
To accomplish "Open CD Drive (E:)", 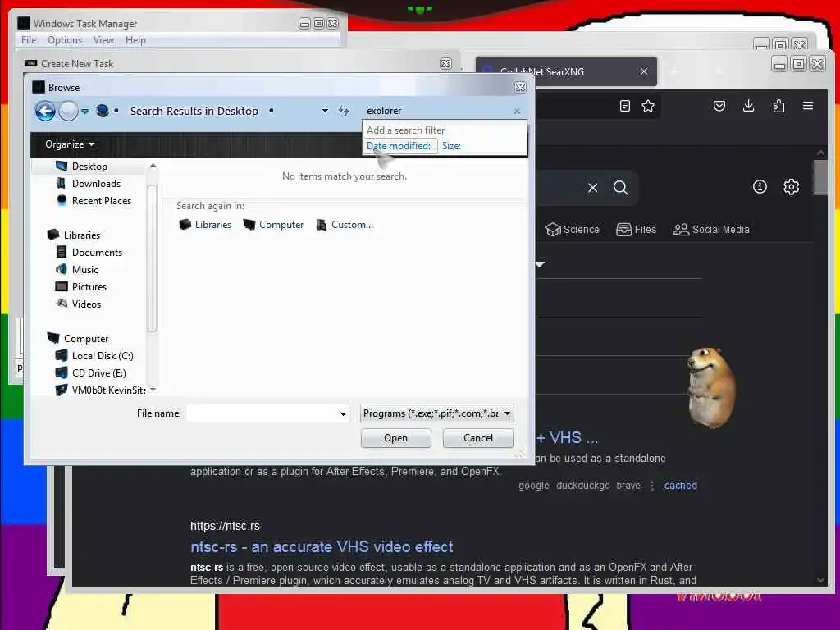I will [x=98, y=372].
